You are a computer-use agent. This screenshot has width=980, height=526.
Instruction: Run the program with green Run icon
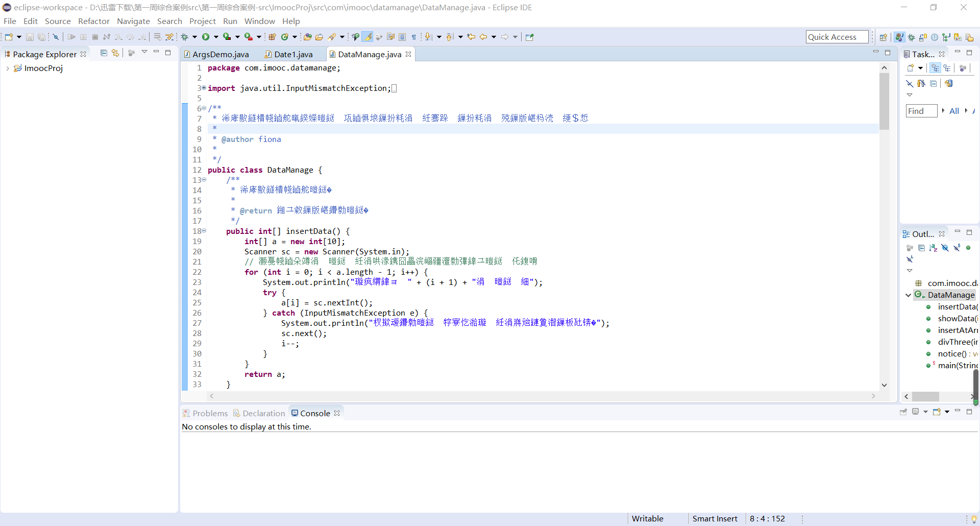tap(206, 37)
